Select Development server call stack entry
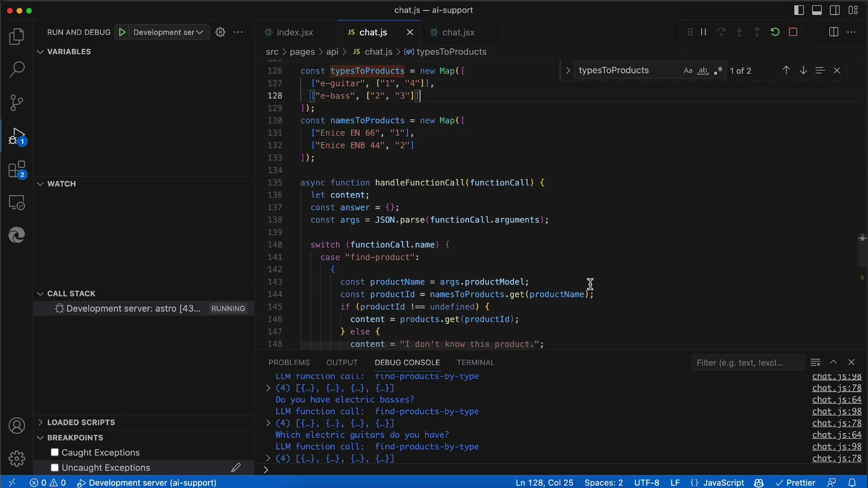The image size is (868, 488). click(144, 308)
